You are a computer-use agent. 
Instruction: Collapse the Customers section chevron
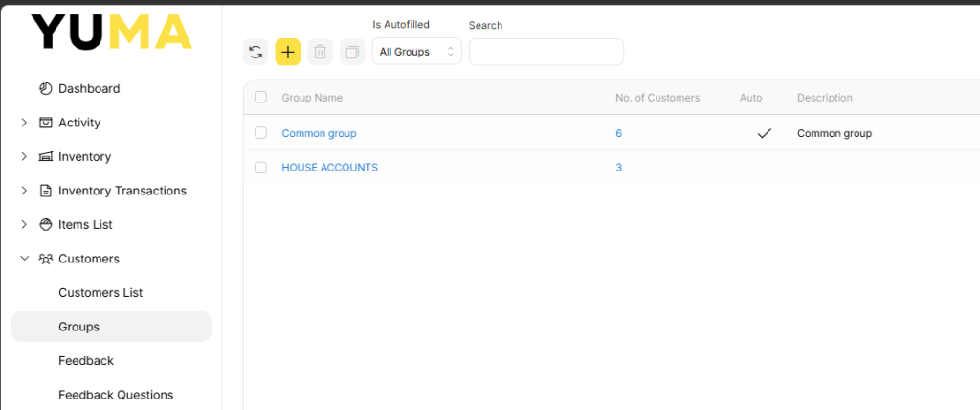[24, 259]
